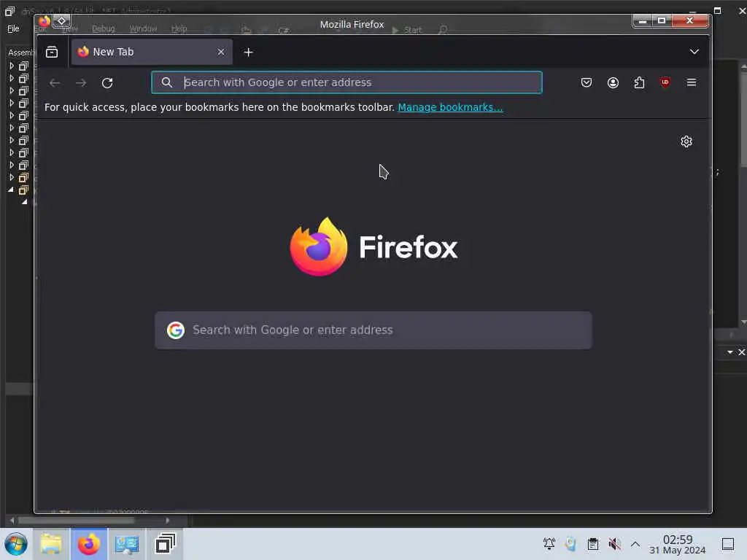The height and width of the screenshot is (560, 747).
Task: Open a new tab with plus button
Action: 248,52
